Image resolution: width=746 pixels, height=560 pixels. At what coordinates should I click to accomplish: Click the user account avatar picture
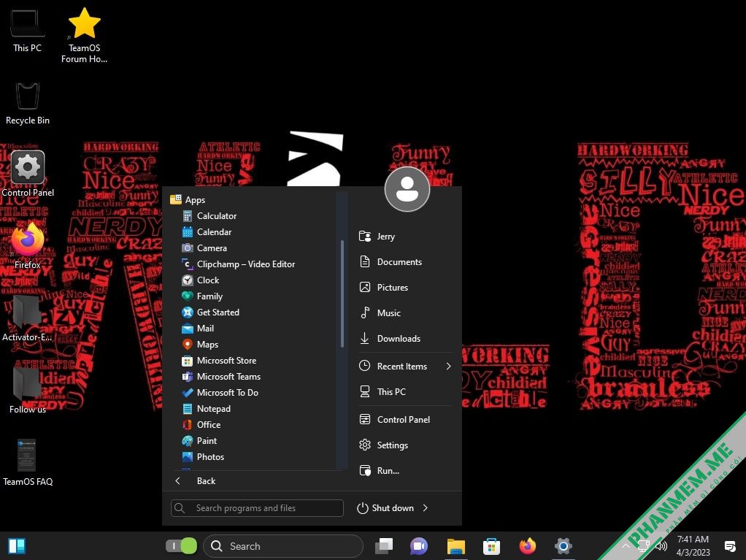click(407, 189)
